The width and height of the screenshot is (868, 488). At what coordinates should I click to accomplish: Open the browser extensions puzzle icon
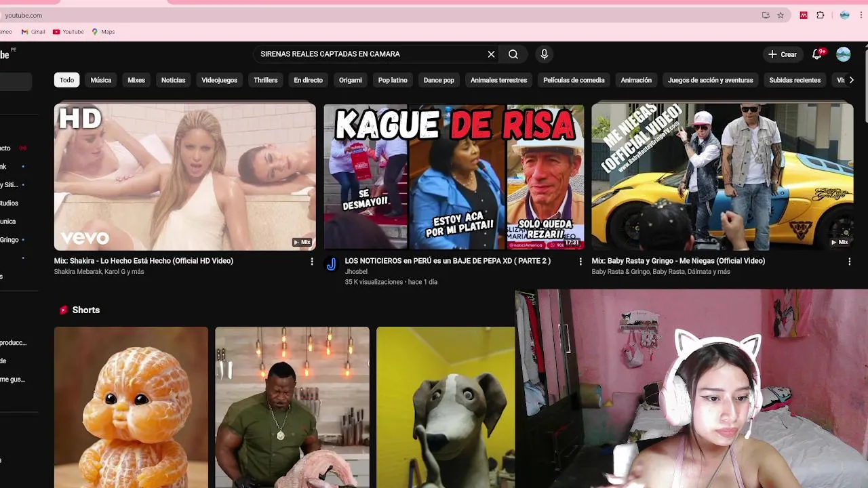(821, 15)
